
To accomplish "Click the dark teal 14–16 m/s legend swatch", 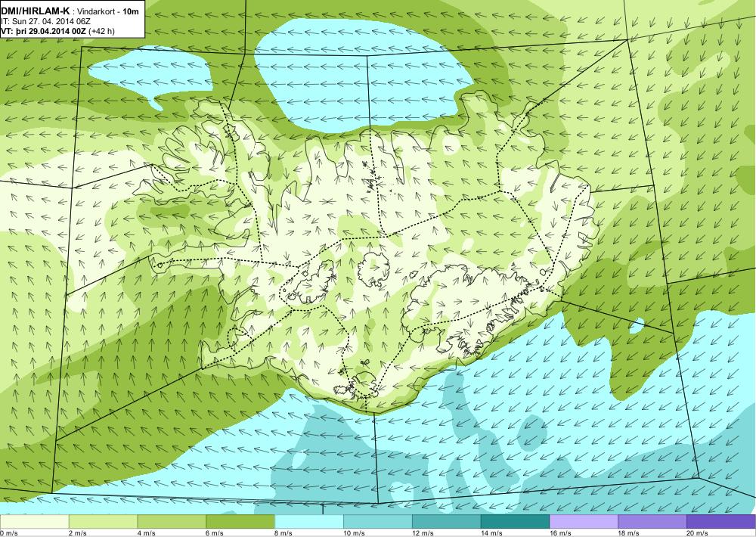I will pyautogui.click(x=515, y=522).
